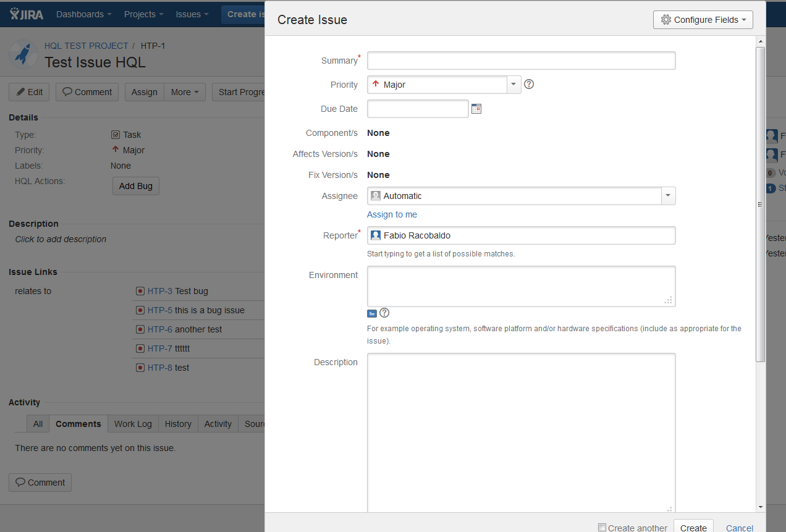Expand the Assignee dropdown arrow

click(x=667, y=196)
